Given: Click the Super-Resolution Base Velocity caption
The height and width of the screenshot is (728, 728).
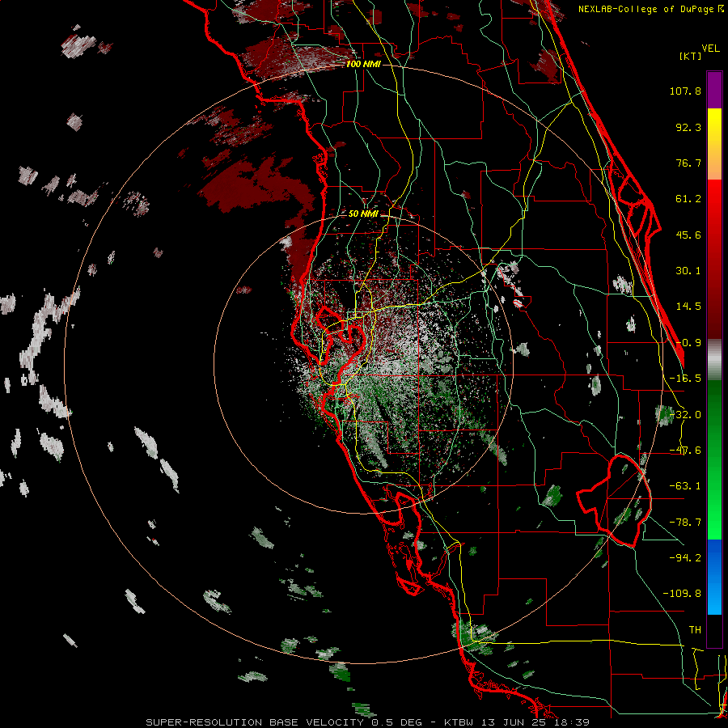Looking at the screenshot, I should click(368, 722).
